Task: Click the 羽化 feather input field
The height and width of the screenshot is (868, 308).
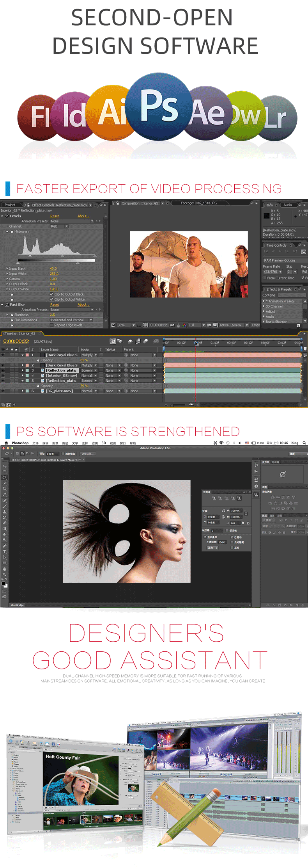Action: [x=52, y=454]
